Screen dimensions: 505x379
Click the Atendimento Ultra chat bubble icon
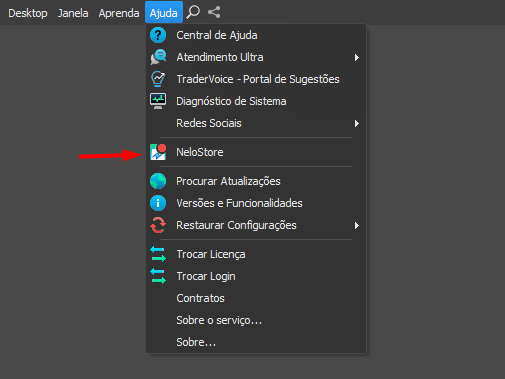tap(158, 57)
